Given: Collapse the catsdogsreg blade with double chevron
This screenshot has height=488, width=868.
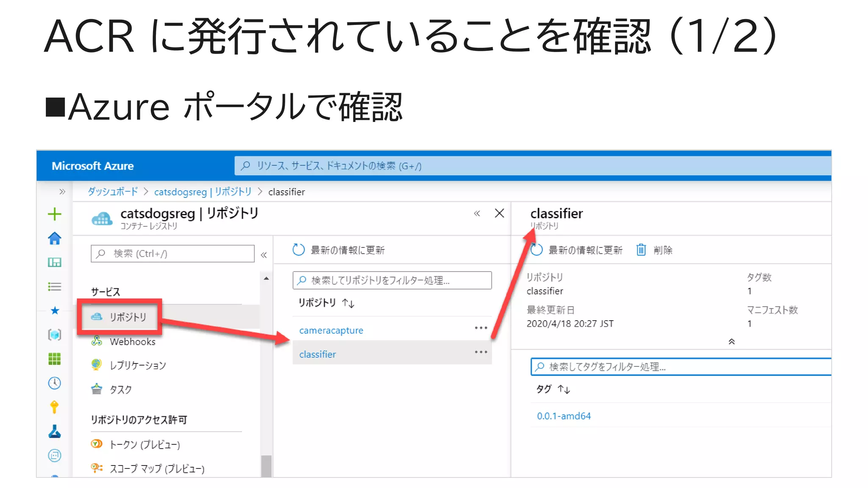Looking at the screenshot, I should pyautogui.click(x=477, y=213).
